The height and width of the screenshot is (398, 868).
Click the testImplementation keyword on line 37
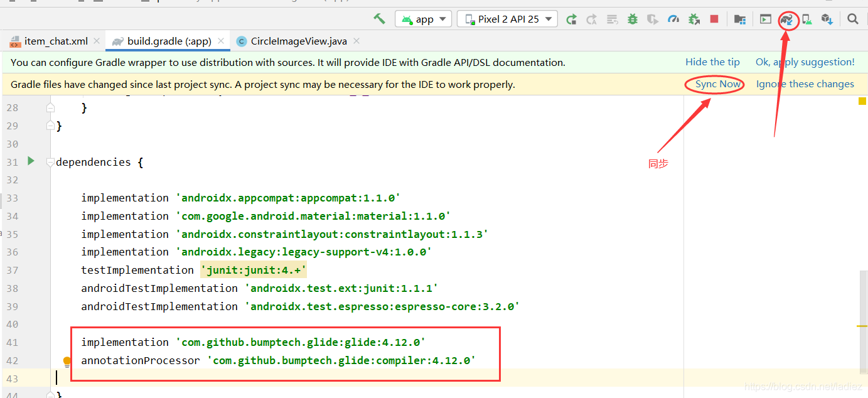137,270
